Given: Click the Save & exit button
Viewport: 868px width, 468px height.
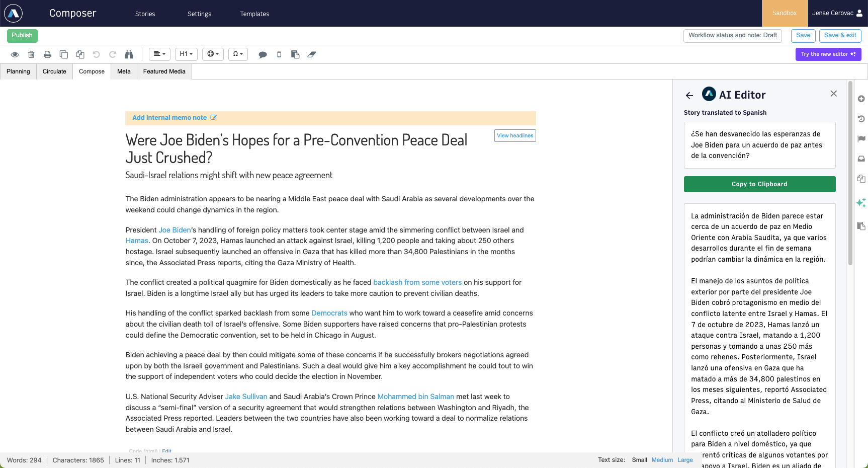Looking at the screenshot, I should click(x=840, y=36).
